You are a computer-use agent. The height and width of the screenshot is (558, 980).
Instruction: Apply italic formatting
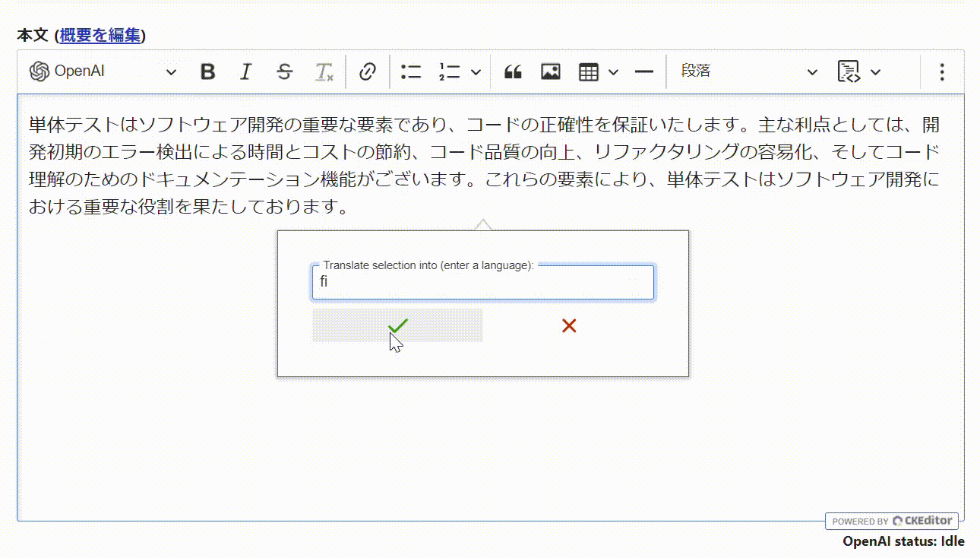pyautogui.click(x=245, y=71)
